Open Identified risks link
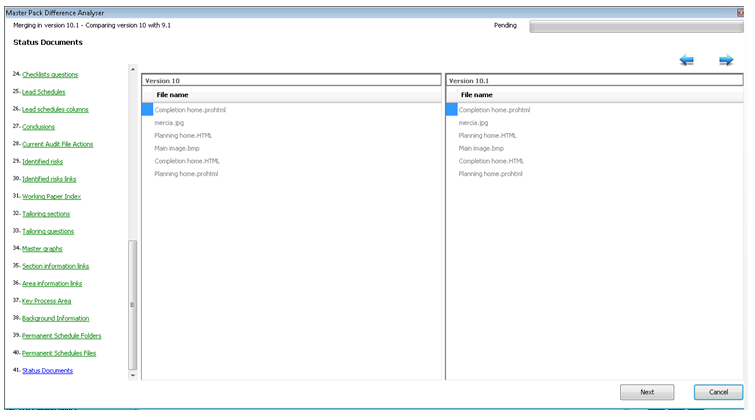Screen dimensions: 755x420 42,161
